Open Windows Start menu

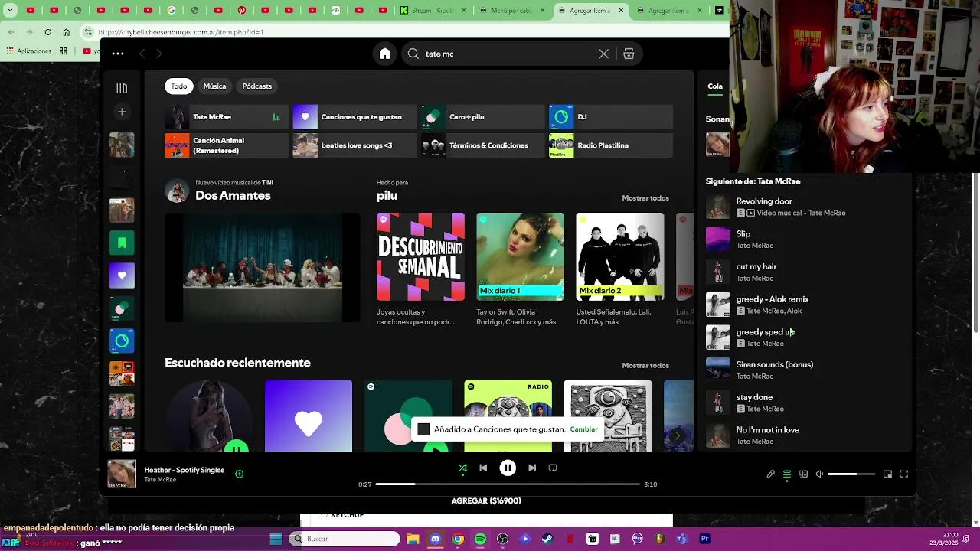[x=276, y=539]
